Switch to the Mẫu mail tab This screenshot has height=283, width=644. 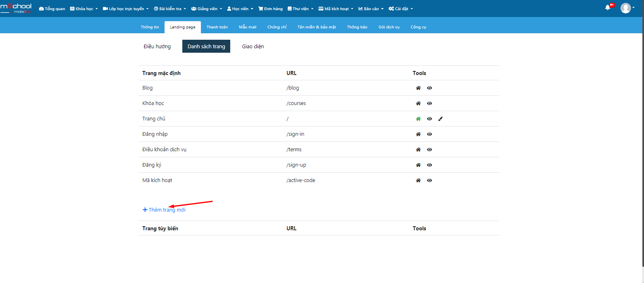pyautogui.click(x=248, y=27)
